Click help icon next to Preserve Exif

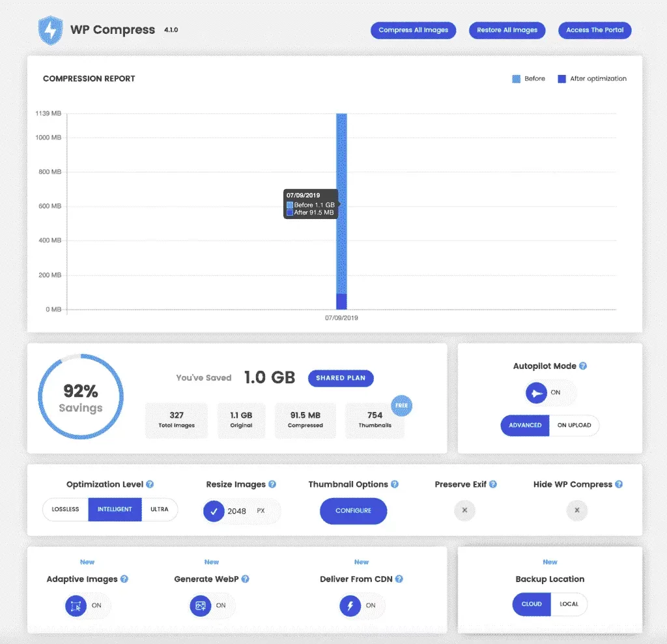pos(493,484)
